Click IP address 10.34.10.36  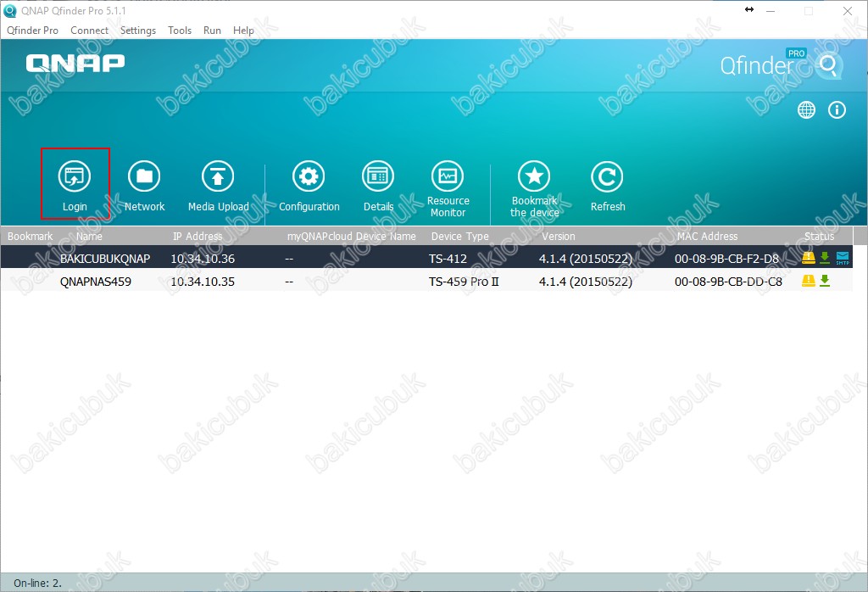[203, 258]
